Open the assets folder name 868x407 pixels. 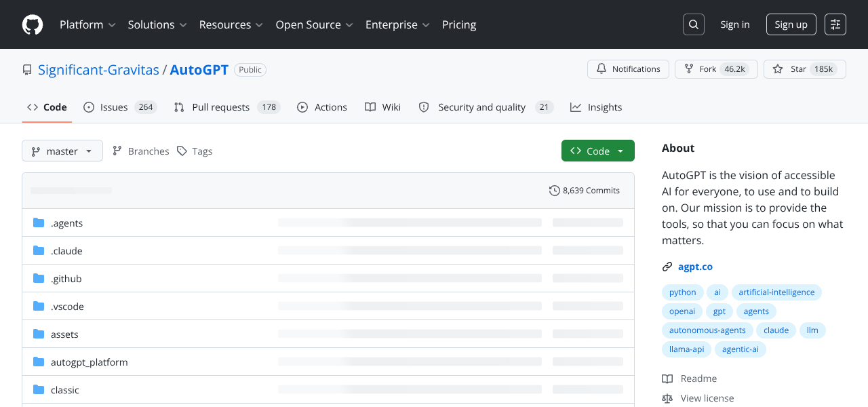tap(64, 334)
